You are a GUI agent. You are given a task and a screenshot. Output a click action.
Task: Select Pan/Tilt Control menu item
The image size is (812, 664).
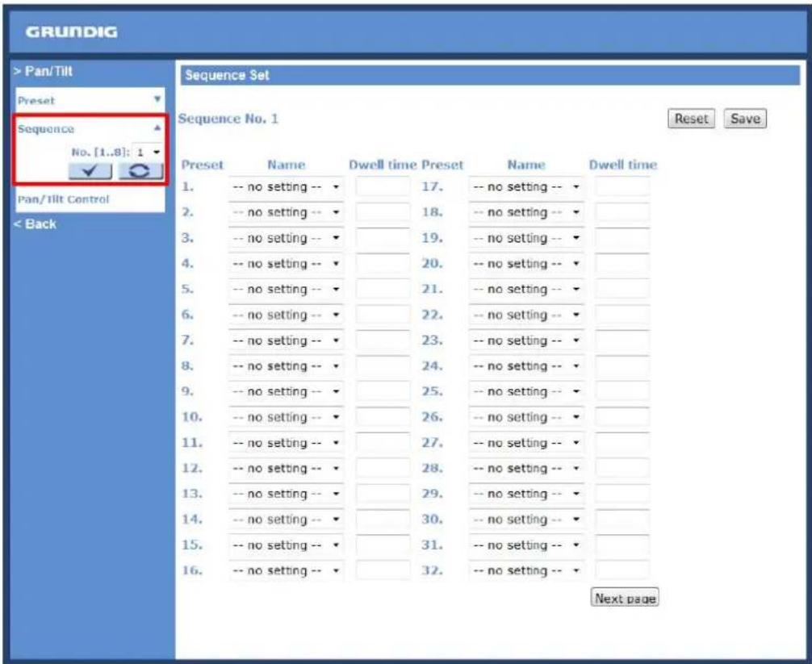tap(63, 199)
